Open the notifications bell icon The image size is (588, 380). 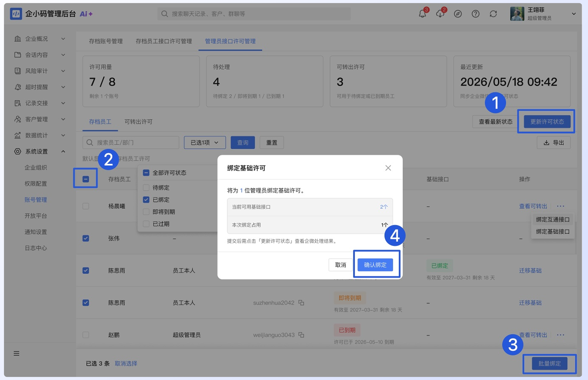[x=422, y=14]
